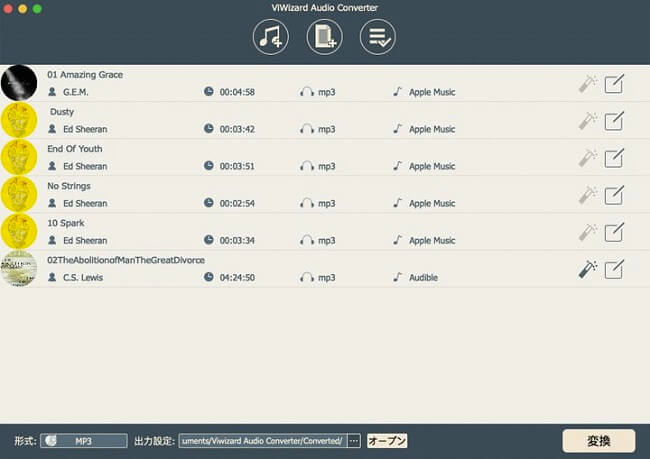Click the add document files icon

[325, 37]
